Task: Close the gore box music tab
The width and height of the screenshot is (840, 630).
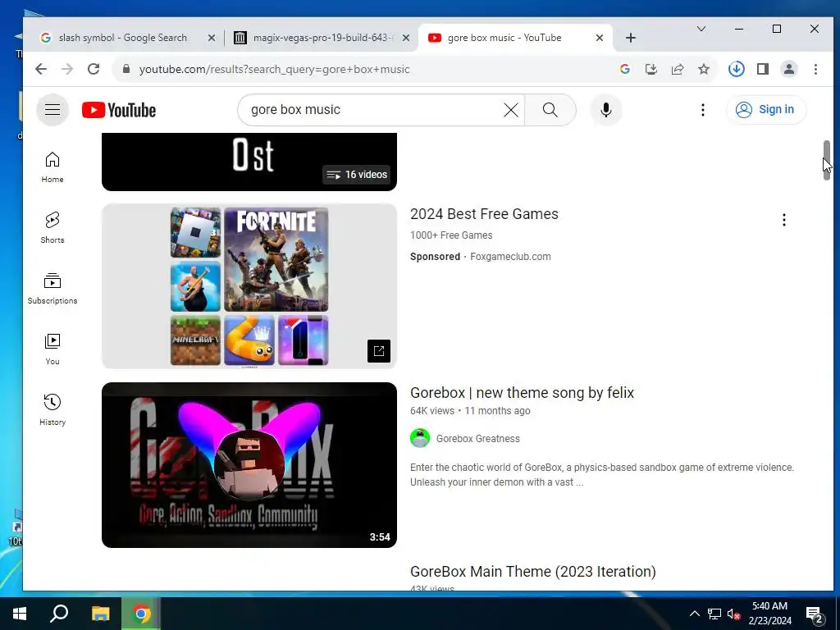Action: [x=600, y=38]
